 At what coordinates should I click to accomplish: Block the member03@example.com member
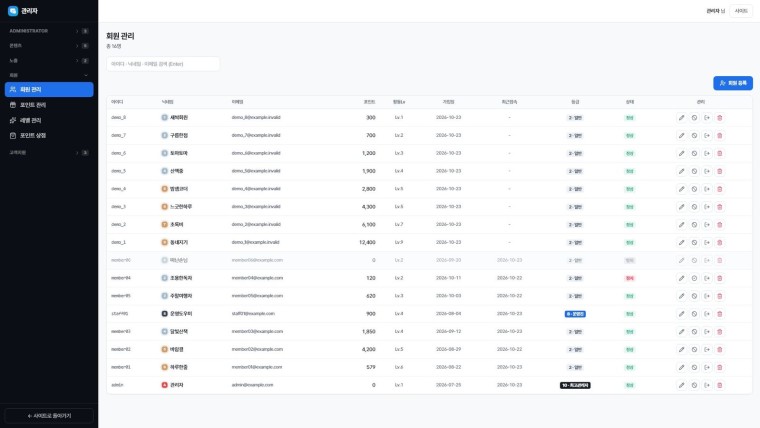(694, 332)
